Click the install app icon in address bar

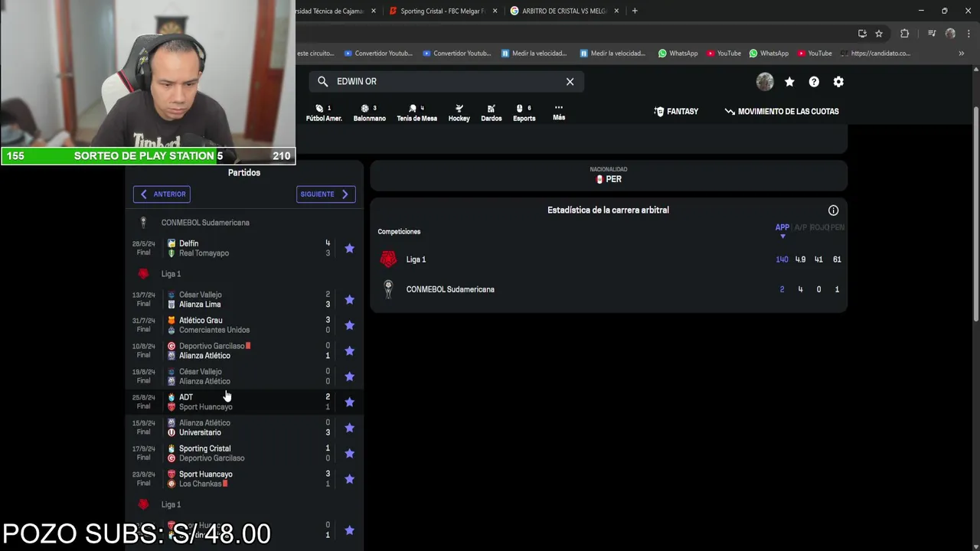862,34
